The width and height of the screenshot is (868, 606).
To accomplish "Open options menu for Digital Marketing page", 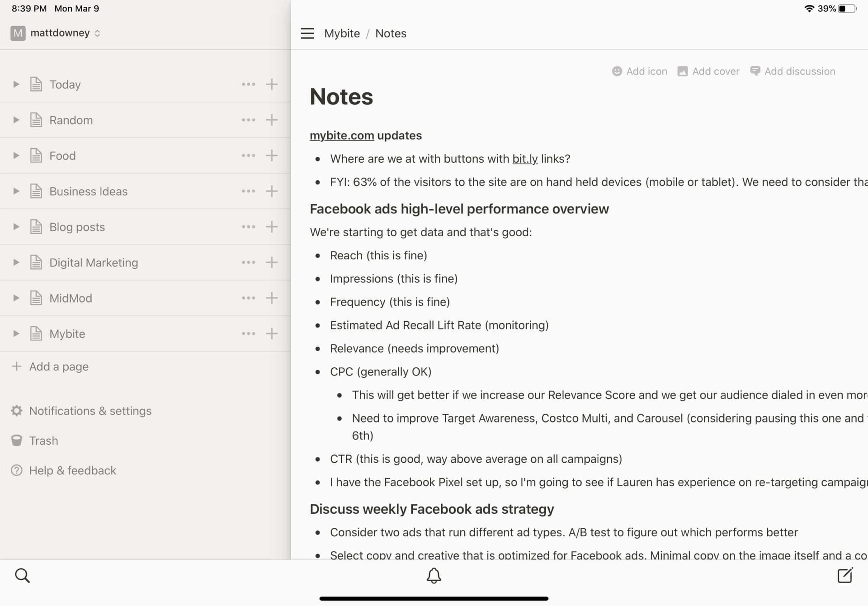I will pos(248,262).
